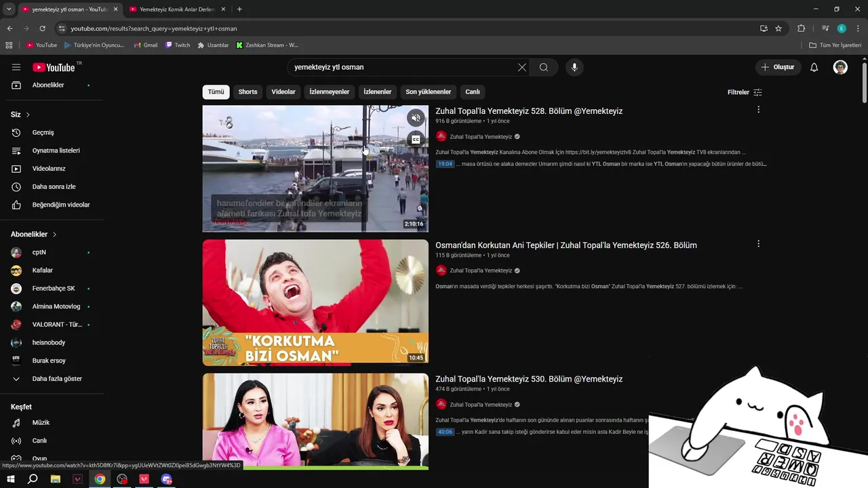868x488 pixels.
Task: Open the account avatar menu
Action: click(x=840, y=67)
